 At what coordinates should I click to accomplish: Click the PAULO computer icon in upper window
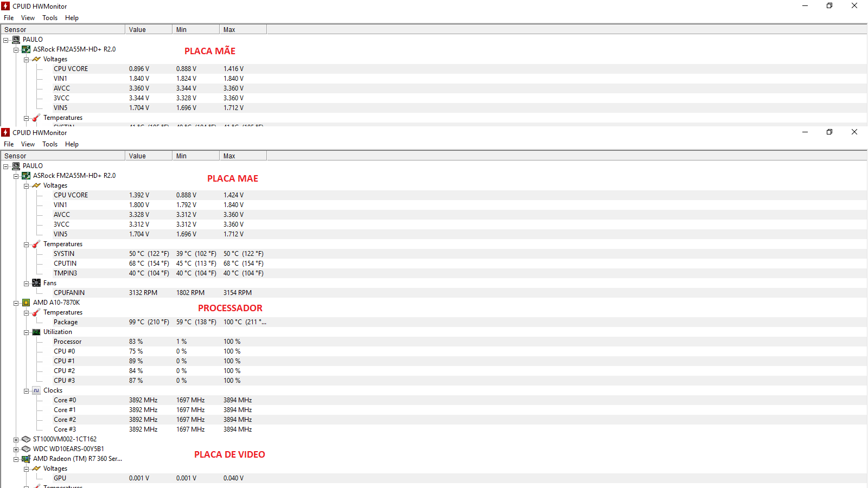click(16, 40)
